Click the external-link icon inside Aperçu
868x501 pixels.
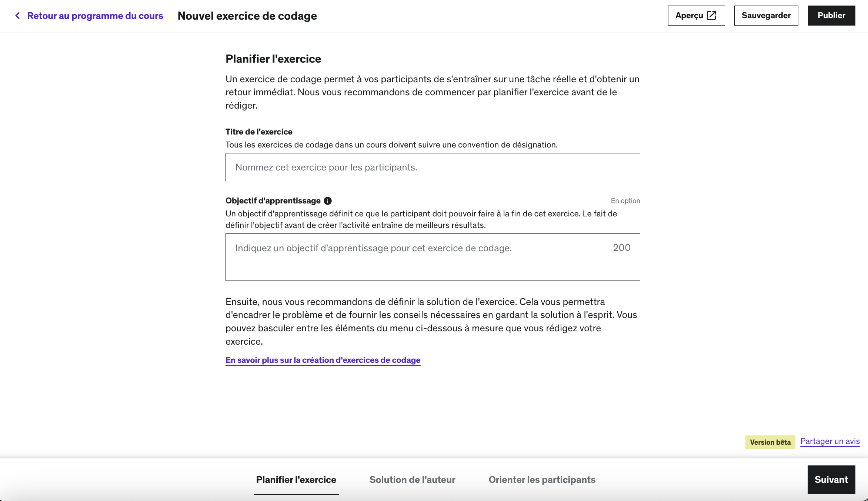(x=711, y=16)
